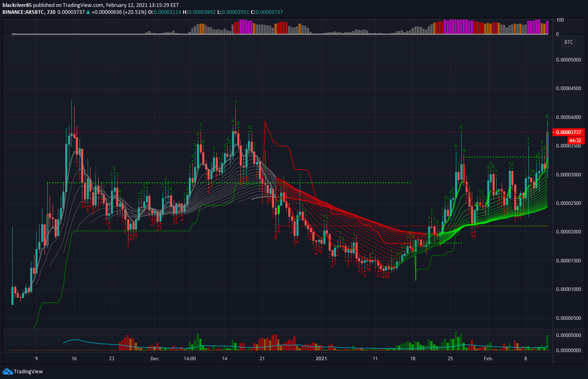The height and width of the screenshot is (379, 588).
Task: Click the time axis label 2021
Action: pyautogui.click(x=321, y=359)
